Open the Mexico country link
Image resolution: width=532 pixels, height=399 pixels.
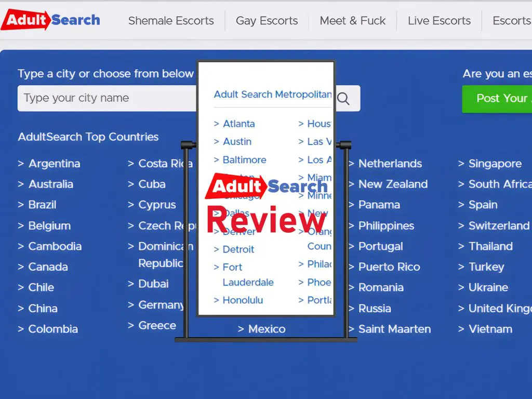[x=267, y=329]
